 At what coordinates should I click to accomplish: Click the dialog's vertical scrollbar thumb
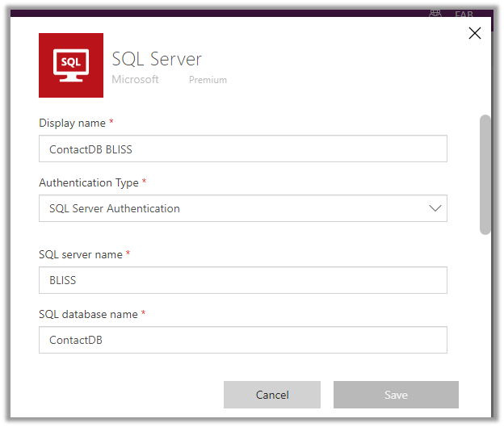pyautogui.click(x=485, y=174)
